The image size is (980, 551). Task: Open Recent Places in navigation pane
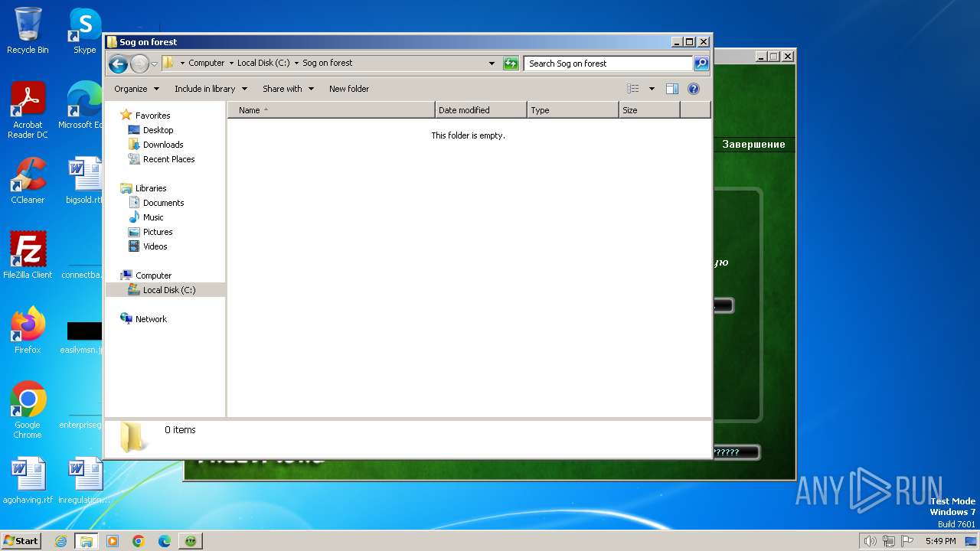point(168,159)
